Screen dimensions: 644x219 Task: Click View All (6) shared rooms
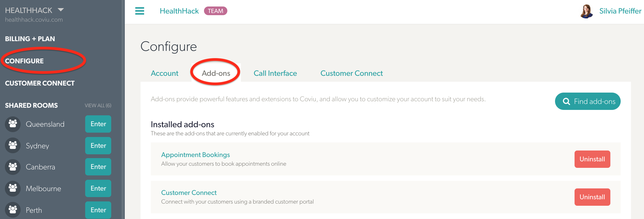98,105
